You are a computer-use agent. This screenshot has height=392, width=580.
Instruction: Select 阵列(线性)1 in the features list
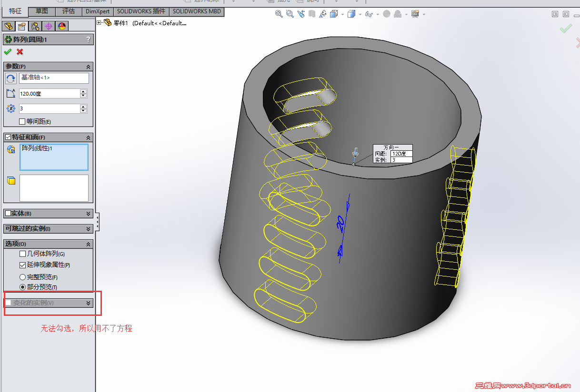pyautogui.click(x=37, y=148)
